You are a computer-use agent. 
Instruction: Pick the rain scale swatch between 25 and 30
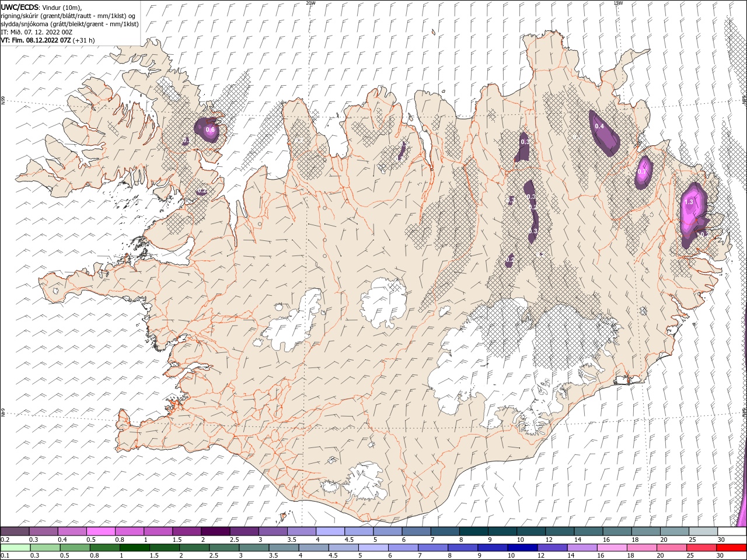(x=701, y=548)
